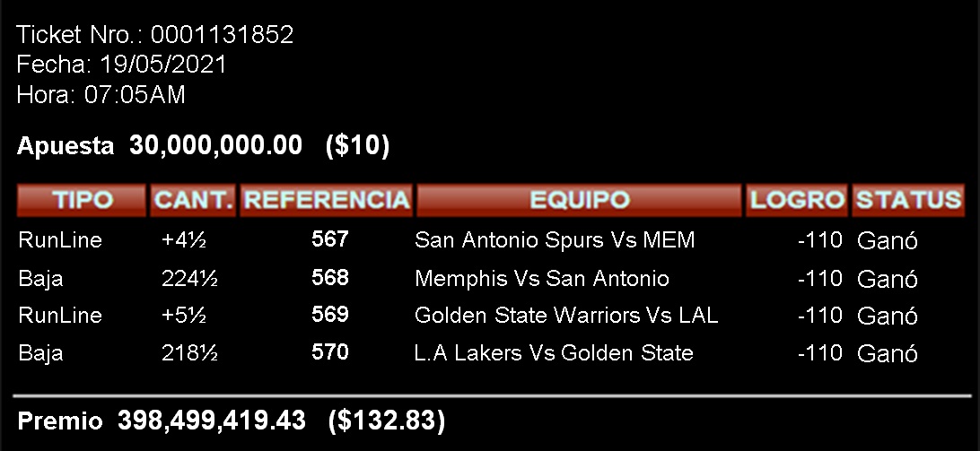Image resolution: width=980 pixels, height=451 pixels.
Task: Select the LOGRO column header
Action: 796,200
